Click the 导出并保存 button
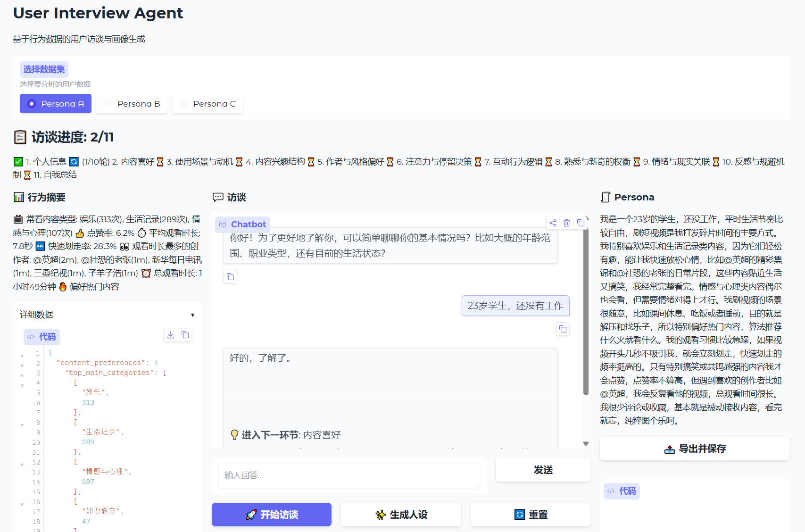Screen dimensions: 805x532 [x=694, y=449]
